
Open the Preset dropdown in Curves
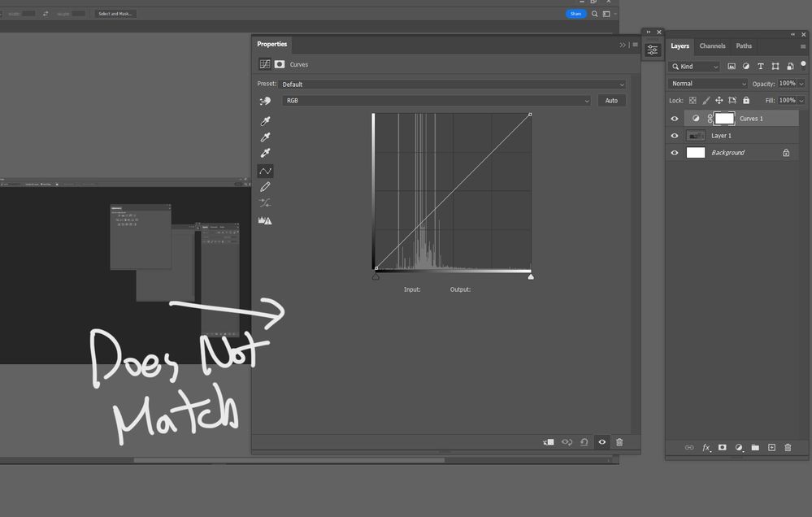[454, 84]
